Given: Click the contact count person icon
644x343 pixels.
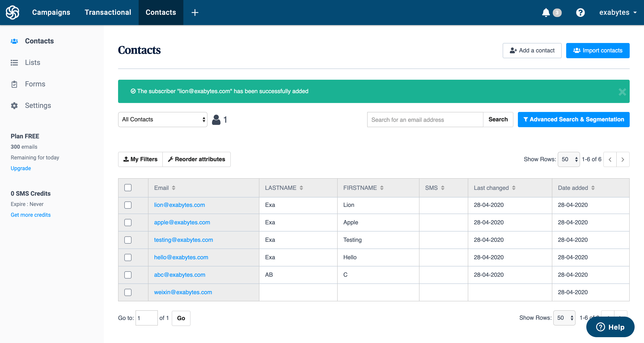Looking at the screenshot, I should pyautogui.click(x=216, y=120).
